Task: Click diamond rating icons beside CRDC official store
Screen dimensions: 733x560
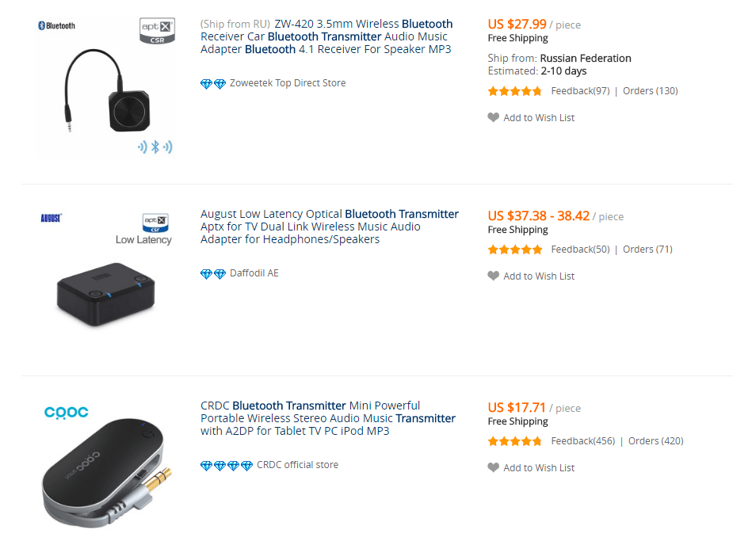Action: 227,465
